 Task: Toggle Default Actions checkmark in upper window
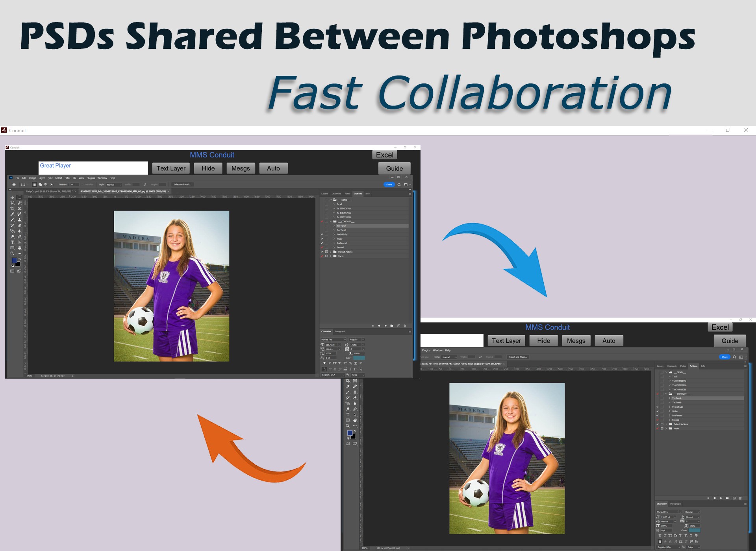[322, 252]
